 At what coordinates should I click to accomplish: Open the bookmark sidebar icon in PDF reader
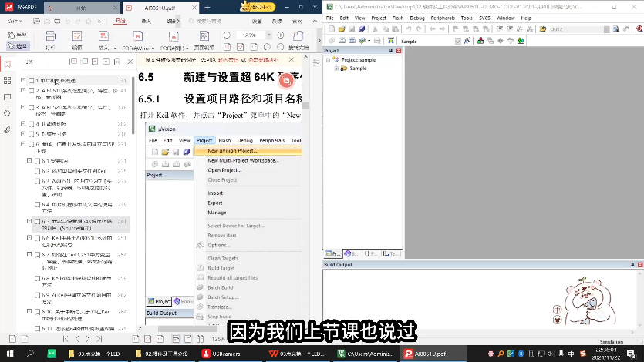point(7,64)
